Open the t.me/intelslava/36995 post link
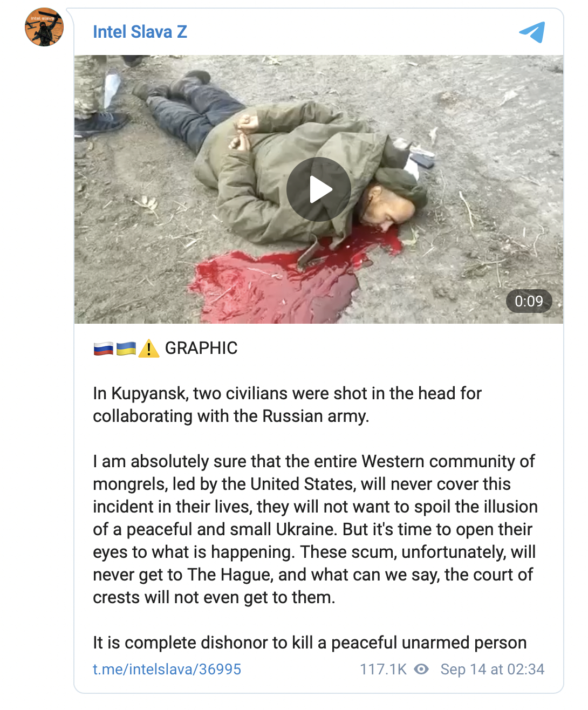The width and height of the screenshot is (588, 710). pyautogui.click(x=167, y=670)
